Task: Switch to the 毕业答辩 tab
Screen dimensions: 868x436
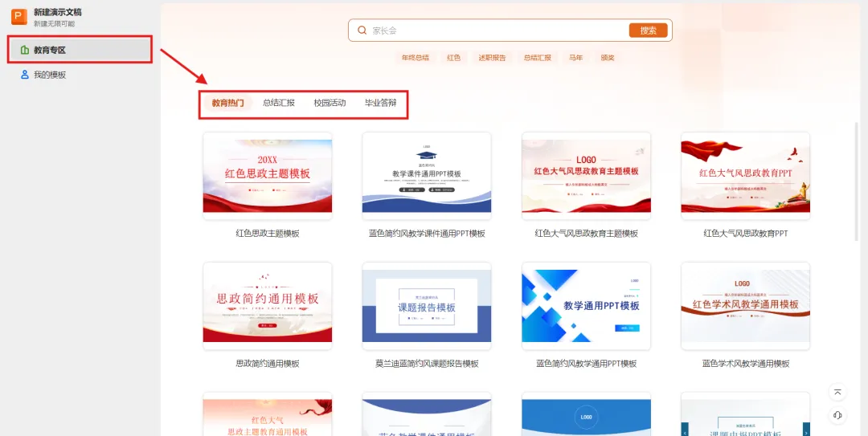Action: [380, 103]
